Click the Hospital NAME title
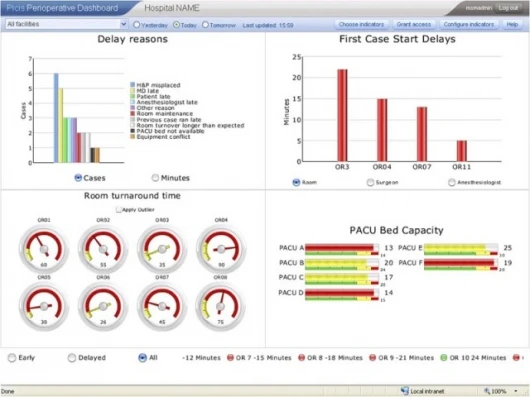 [172, 8]
